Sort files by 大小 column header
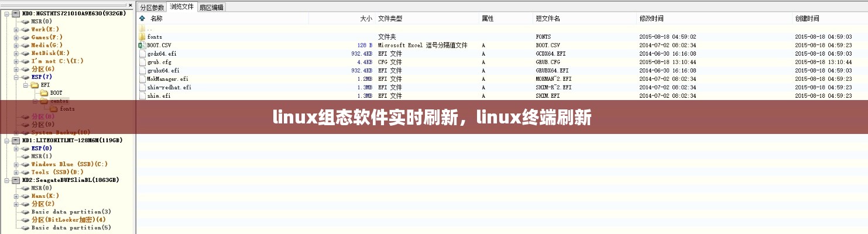The image size is (868, 234). 366,19
